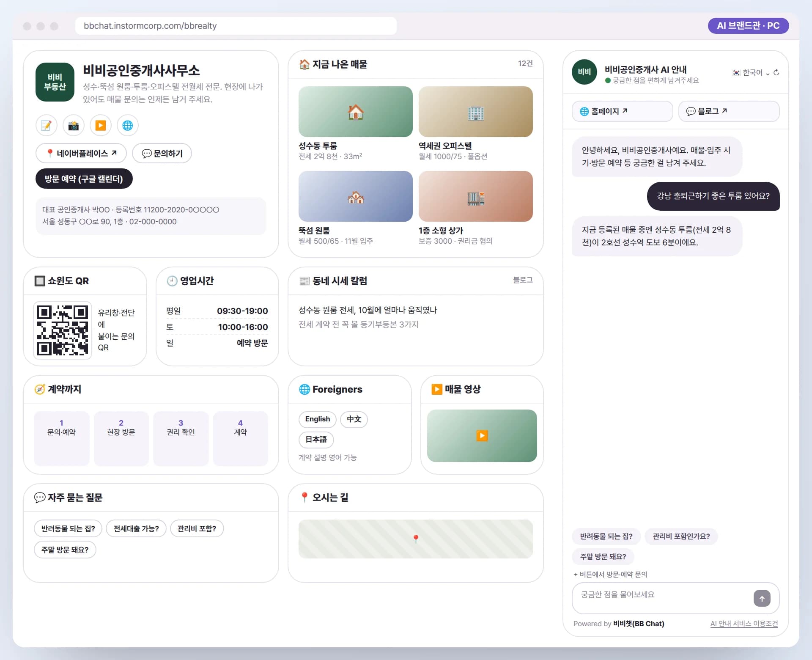
Task: Open the 1층 소형 상가 listing thumbnail
Action: 476,196
